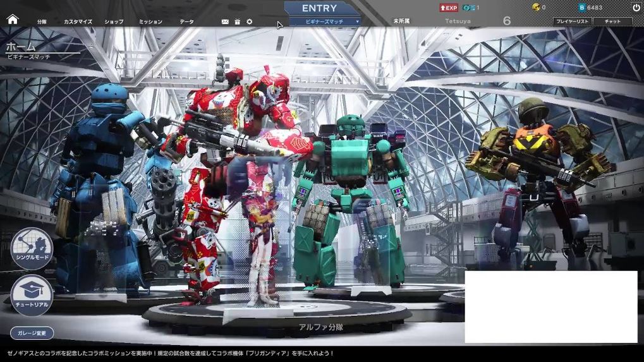Open the プレイヤーリスト player list
644x362 pixels.
click(x=572, y=21)
